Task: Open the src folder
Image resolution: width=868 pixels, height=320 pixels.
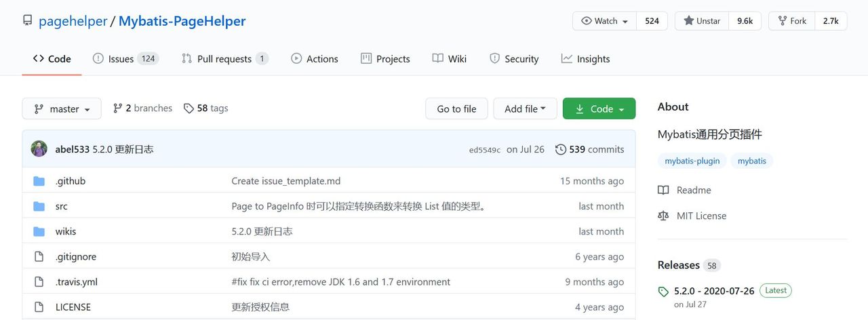Action: click(62, 206)
